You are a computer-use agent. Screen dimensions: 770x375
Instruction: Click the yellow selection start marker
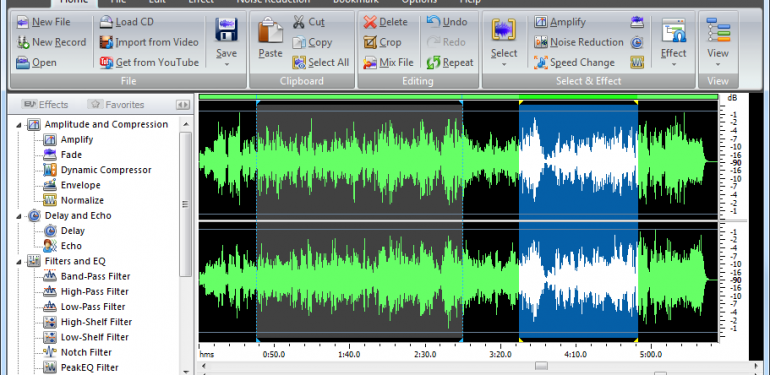(520, 102)
